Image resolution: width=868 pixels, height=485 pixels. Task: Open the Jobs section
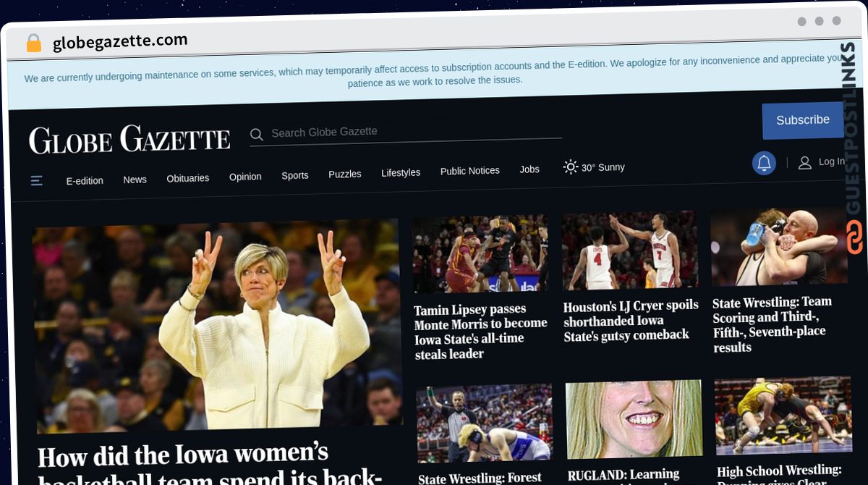529,169
